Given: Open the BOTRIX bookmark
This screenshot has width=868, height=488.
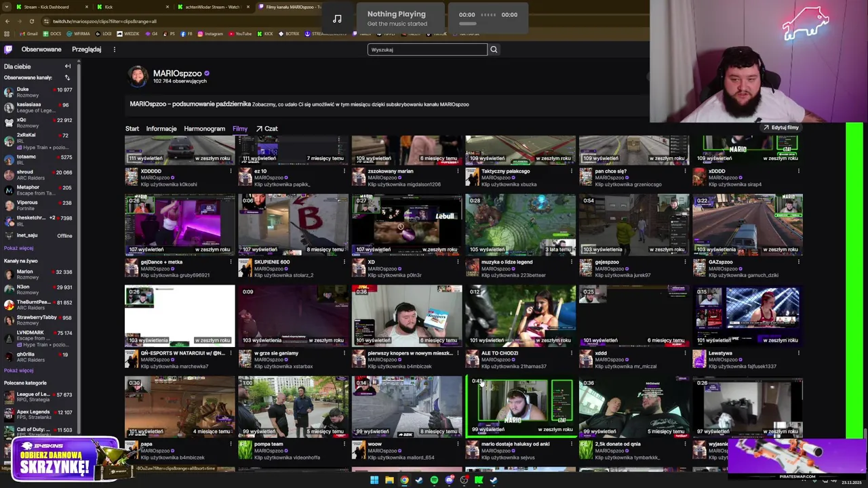Looking at the screenshot, I should point(289,34).
